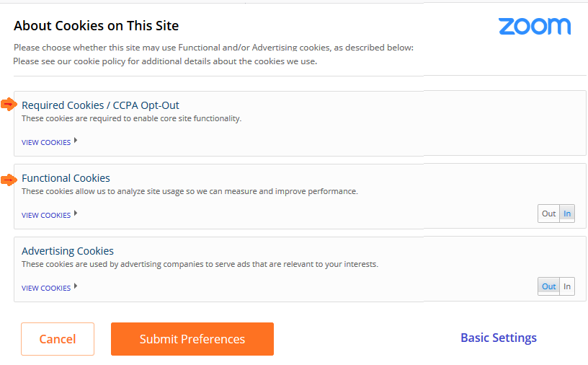Submit Preferences for cookies
588x365 pixels.
pos(192,339)
